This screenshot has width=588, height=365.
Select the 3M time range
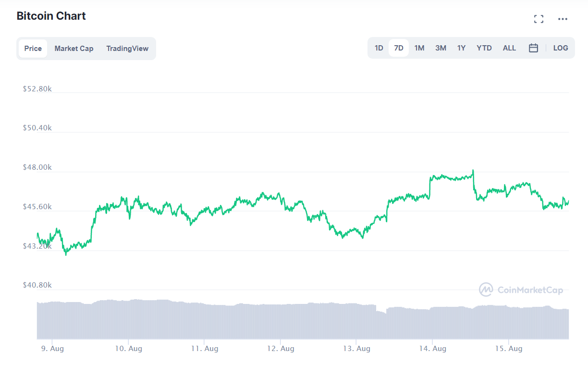coord(441,48)
